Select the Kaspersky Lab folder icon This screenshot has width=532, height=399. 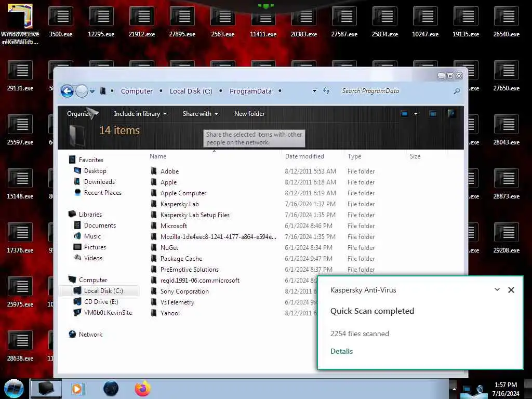154,204
